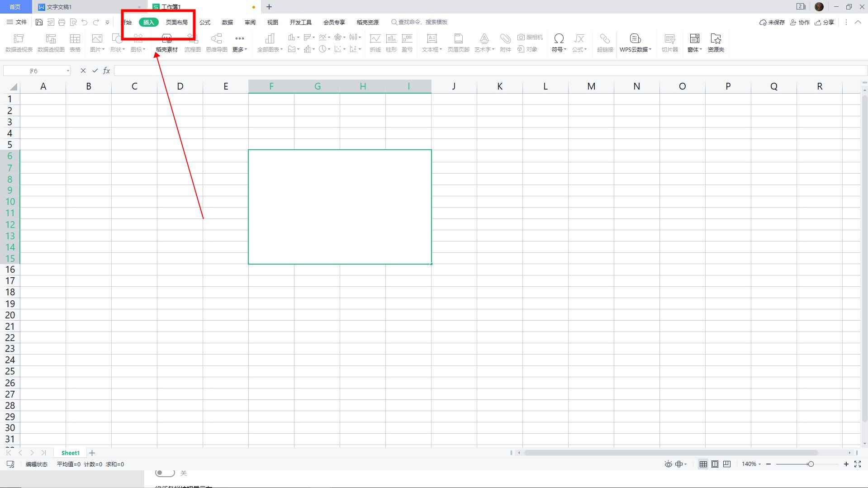The height and width of the screenshot is (488, 868).
Task: Click the save icon in quick access toolbar
Action: [x=39, y=22]
